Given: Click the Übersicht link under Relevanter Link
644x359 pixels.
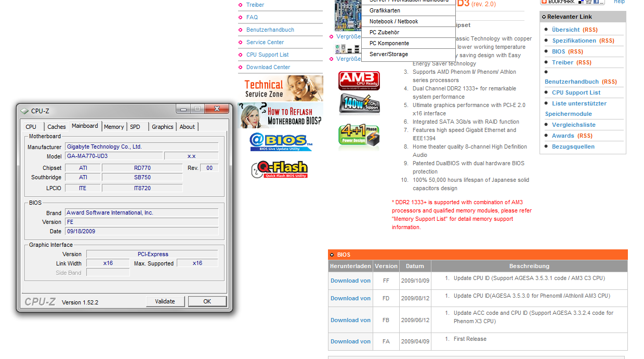Looking at the screenshot, I should click(x=566, y=30).
